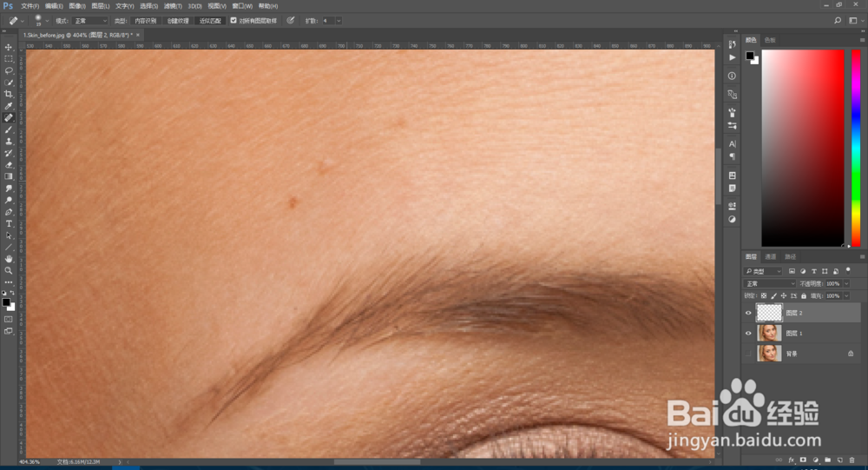Toggle lock all padlock
This screenshot has width=868, height=470.
tap(804, 296)
